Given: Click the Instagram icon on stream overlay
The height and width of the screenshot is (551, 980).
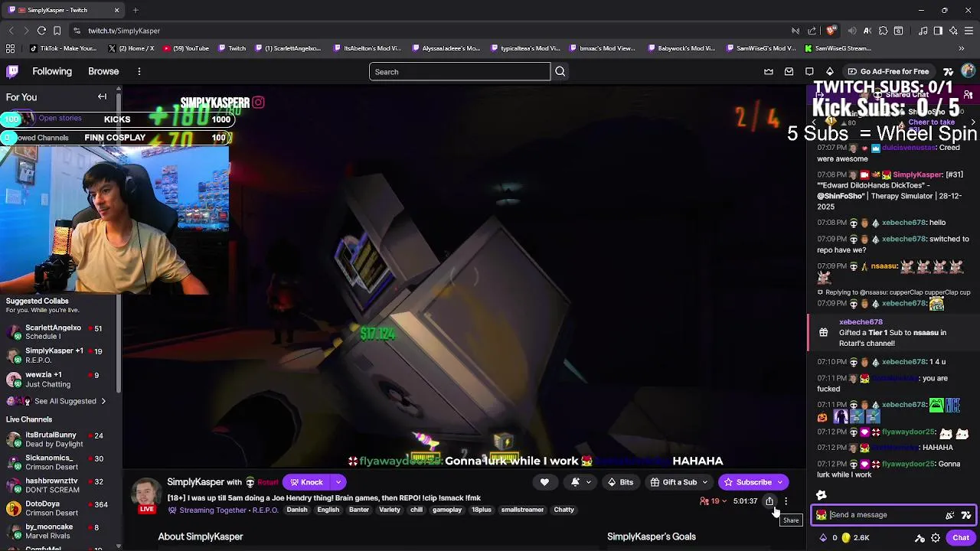Looking at the screenshot, I should (x=258, y=102).
